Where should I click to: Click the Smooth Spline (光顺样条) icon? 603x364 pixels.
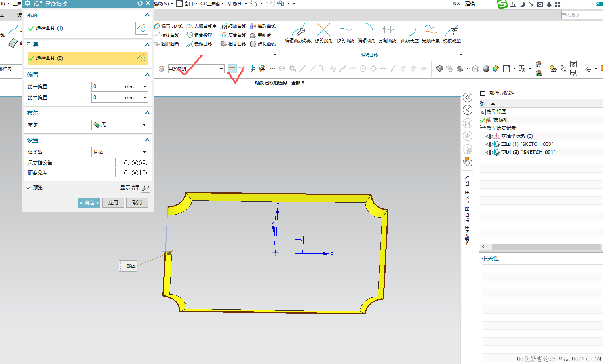pos(430,30)
